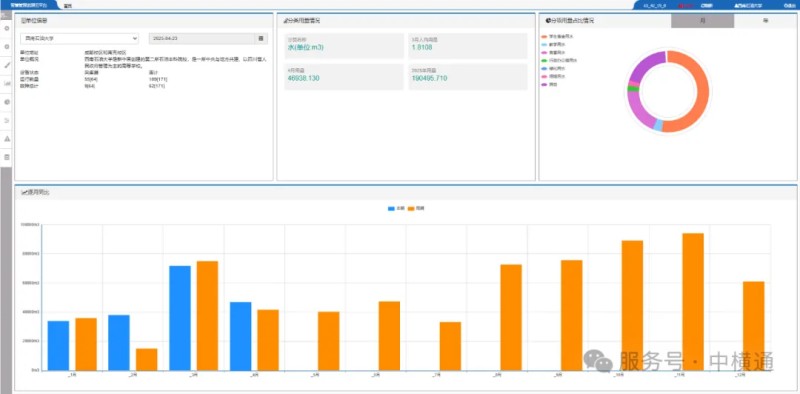Screen dimensions: 800x394
Task: Toggle the pink sixth legend item
Action: [x=554, y=76]
